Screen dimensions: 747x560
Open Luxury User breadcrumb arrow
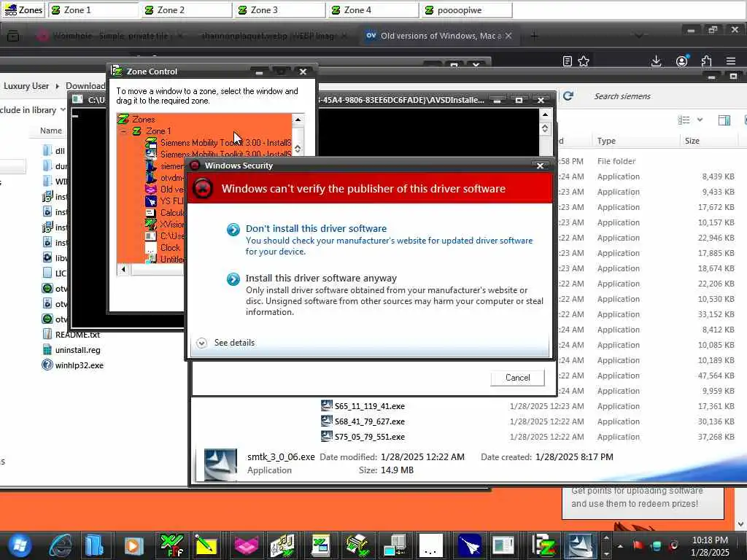coord(57,86)
